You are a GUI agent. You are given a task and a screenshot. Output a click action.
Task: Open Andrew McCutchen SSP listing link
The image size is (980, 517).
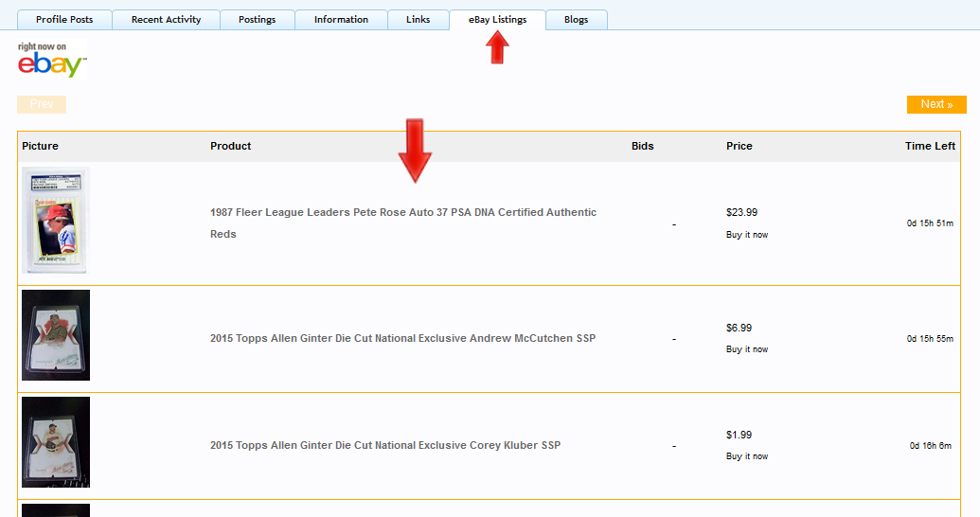(x=402, y=338)
